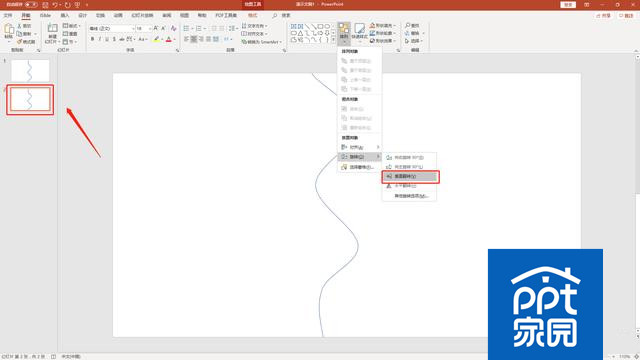
Task: Click the Clear Formatting icon
Action: point(173,28)
